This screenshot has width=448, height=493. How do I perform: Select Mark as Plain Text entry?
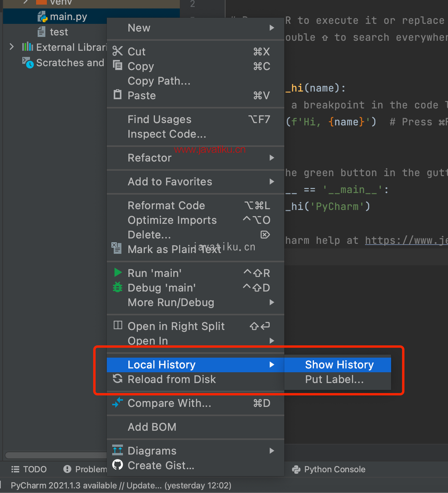tap(196, 249)
